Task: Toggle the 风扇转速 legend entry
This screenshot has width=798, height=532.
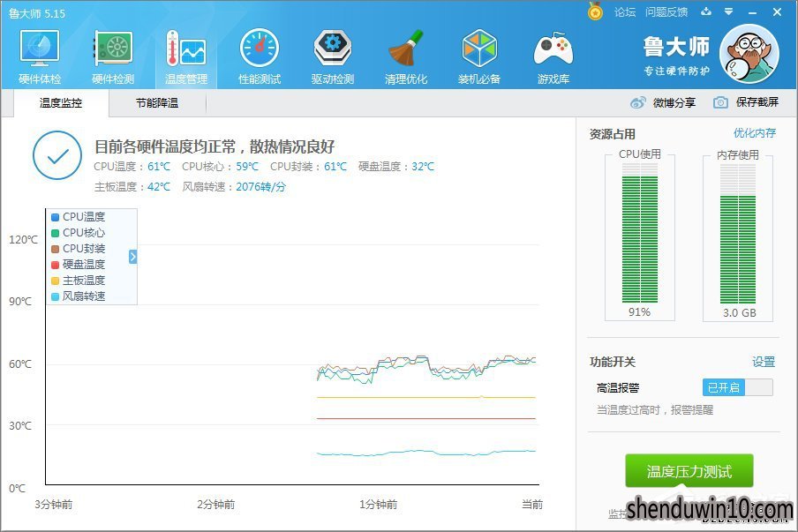Action: pos(79,296)
